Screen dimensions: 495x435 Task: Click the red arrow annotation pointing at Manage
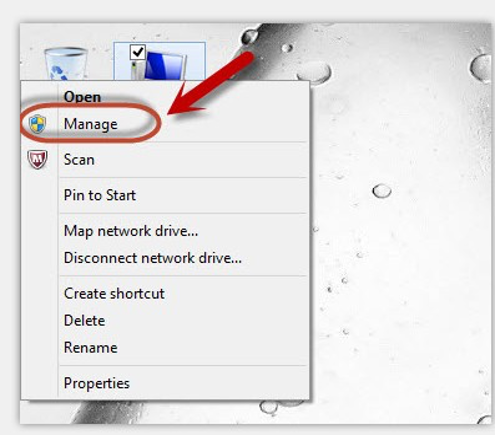click(x=211, y=83)
